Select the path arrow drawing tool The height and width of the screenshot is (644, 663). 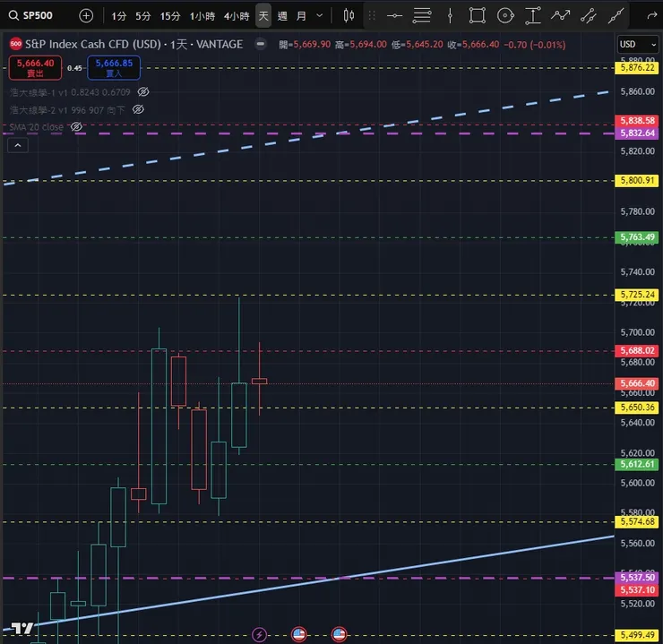pyautogui.click(x=560, y=16)
